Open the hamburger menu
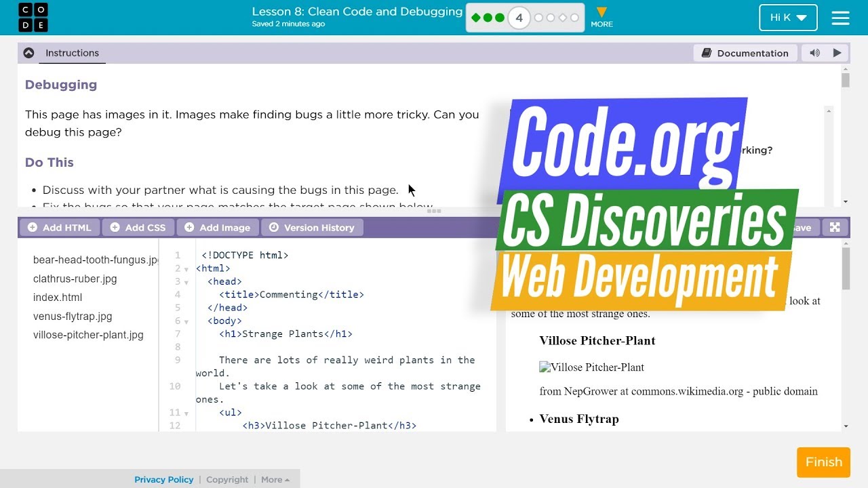This screenshot has width=868, height=488. point(840,18)
